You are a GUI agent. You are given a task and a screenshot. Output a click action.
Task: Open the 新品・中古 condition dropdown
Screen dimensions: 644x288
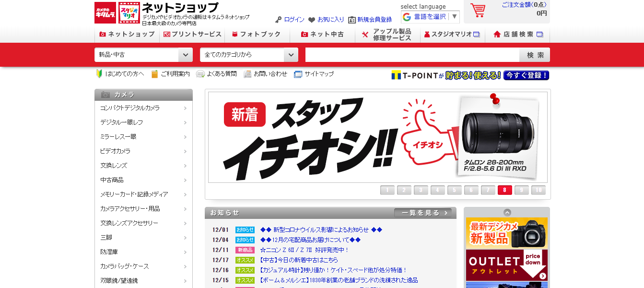[143, 55]
